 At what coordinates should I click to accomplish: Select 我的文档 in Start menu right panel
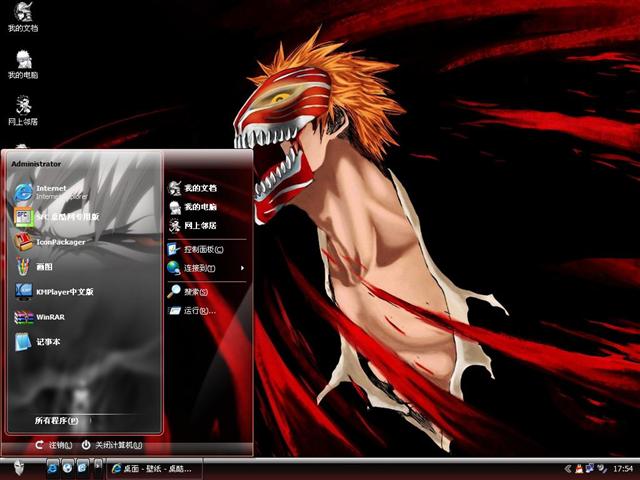click(192, 188)
